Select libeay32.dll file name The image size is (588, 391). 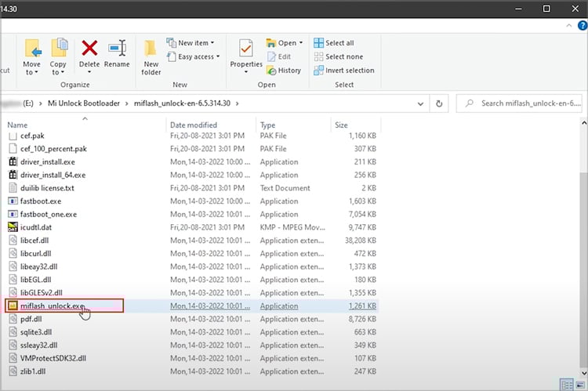pos(39,266)
